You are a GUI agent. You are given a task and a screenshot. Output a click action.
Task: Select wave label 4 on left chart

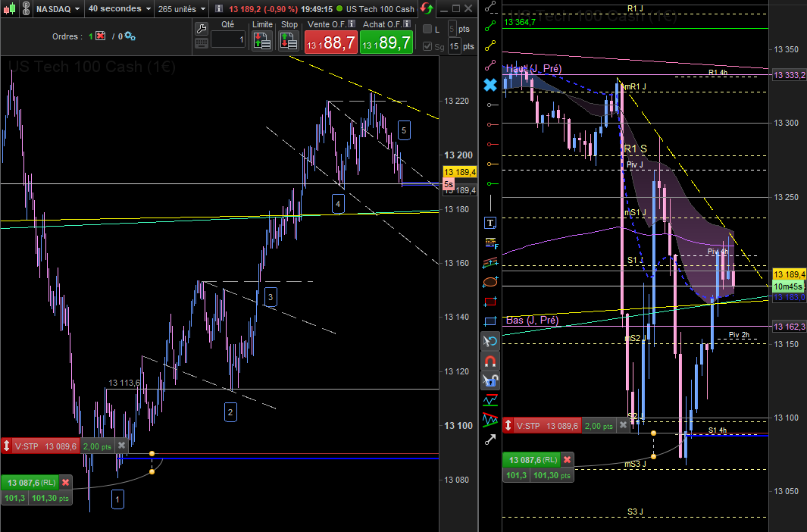[338, 204]
